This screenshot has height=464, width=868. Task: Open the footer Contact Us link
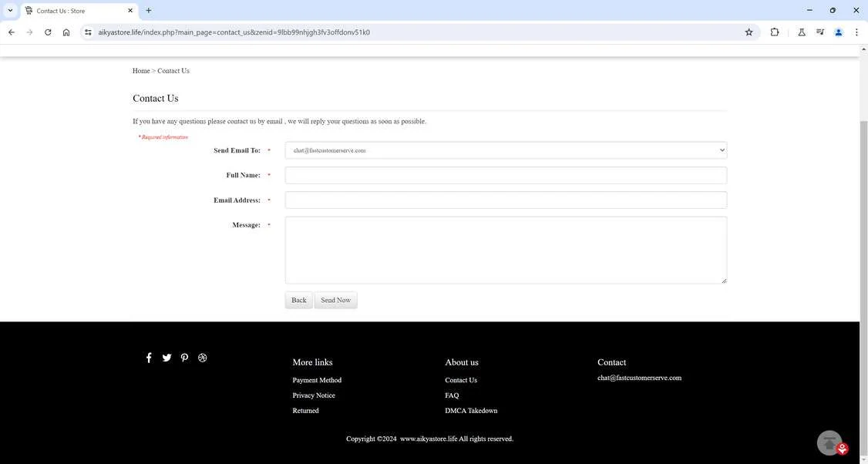(x=461, y=380)
